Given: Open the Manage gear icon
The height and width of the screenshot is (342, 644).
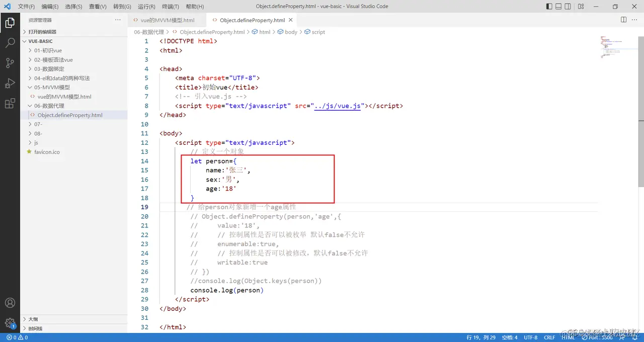Looking at the screenshot, I should pos(10,323).
